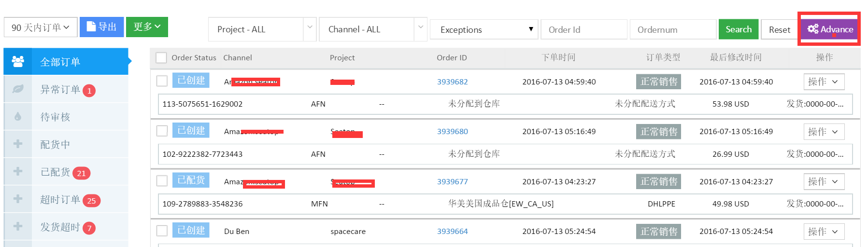Open the 操作 dropdown for order 3939682
This screenshot has width=868, height=247.
(x=824, y=82)
